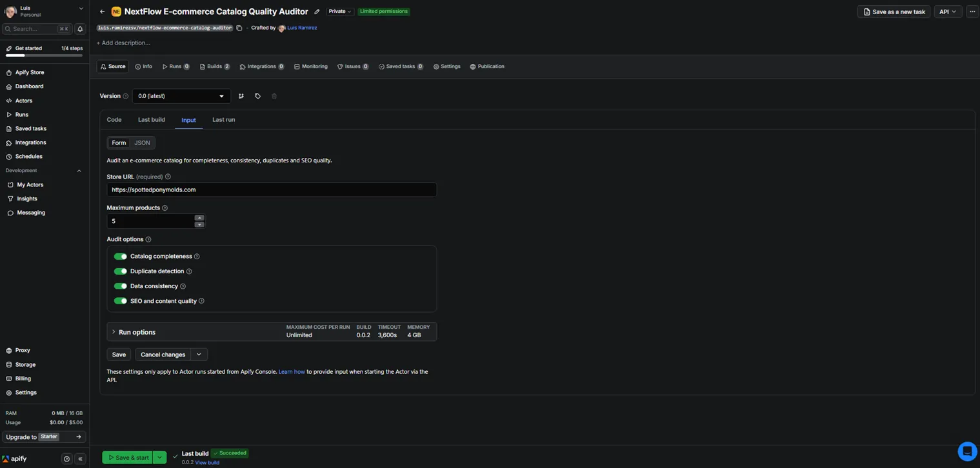Disable the Duplicate detection toggle
980x468 pixels.
(121, 271)
